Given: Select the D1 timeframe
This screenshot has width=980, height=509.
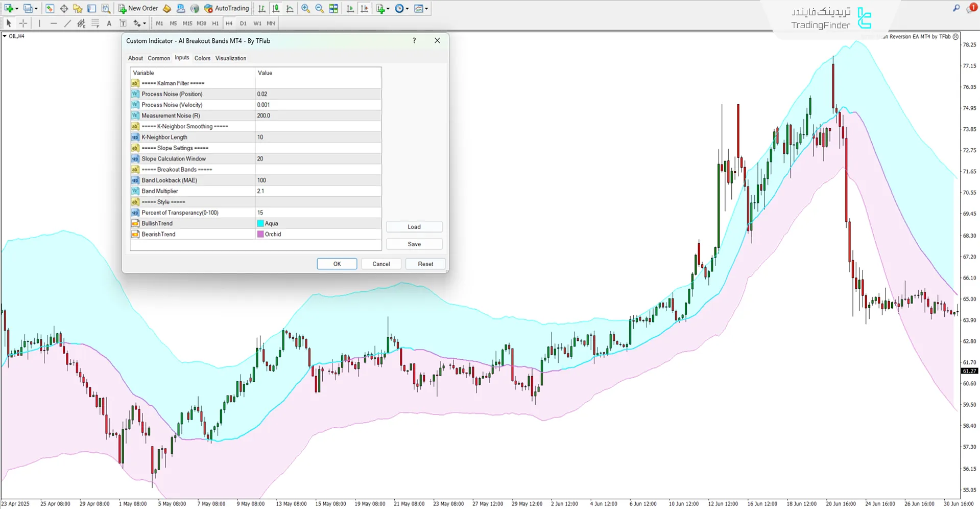Looking at the screenshot, I should (244, 23).
